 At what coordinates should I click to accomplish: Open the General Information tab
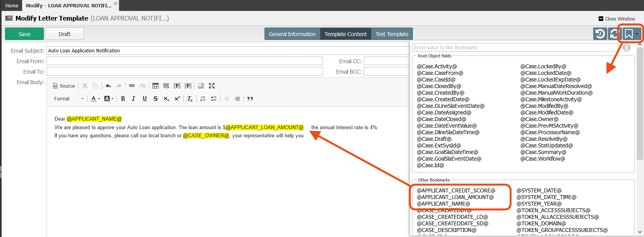(292, 34)
